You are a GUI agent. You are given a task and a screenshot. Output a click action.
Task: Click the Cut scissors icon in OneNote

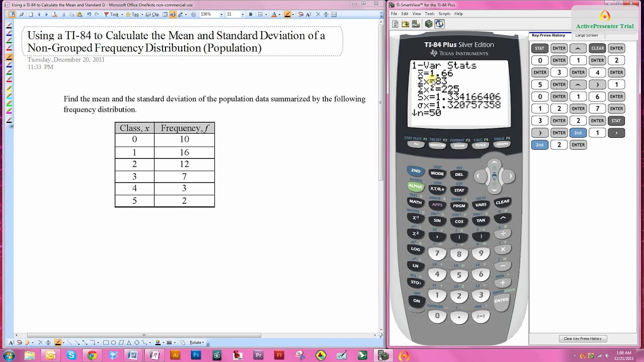pyautogui.click(x=64, y=15)
